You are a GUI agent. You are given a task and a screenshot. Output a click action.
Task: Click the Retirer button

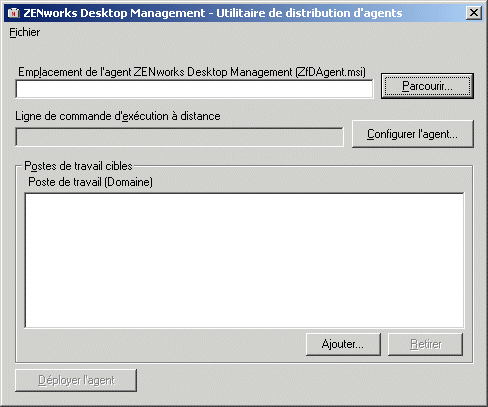coord(425,344)
